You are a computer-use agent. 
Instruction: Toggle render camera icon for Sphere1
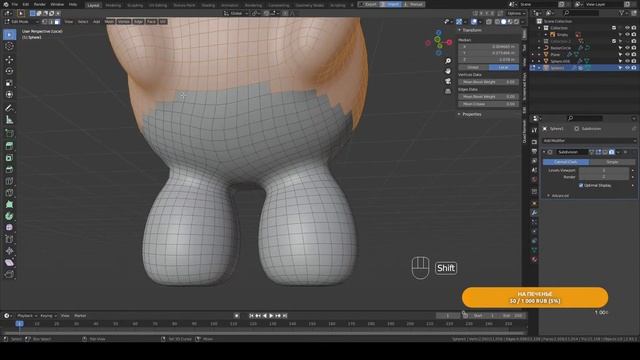pyautogui.click(x=634, y=68)
